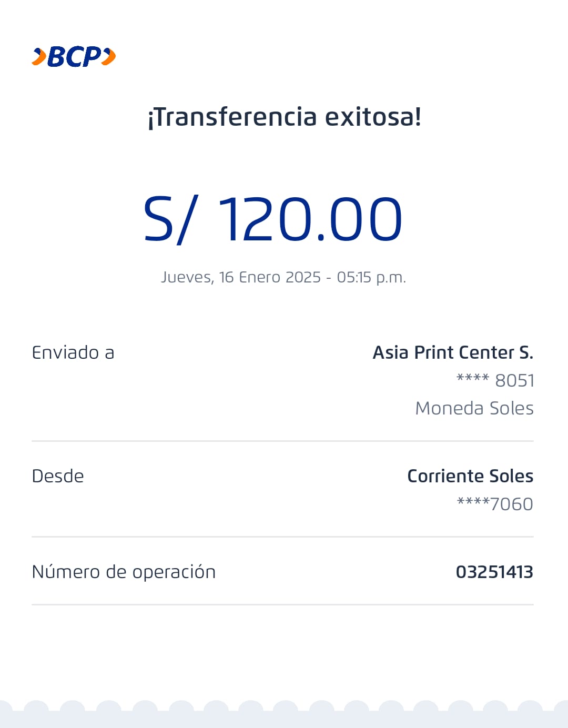This screenshot has height=728, width=568.
Task: Click the "Enviado a" label
Action: point(73,352)
